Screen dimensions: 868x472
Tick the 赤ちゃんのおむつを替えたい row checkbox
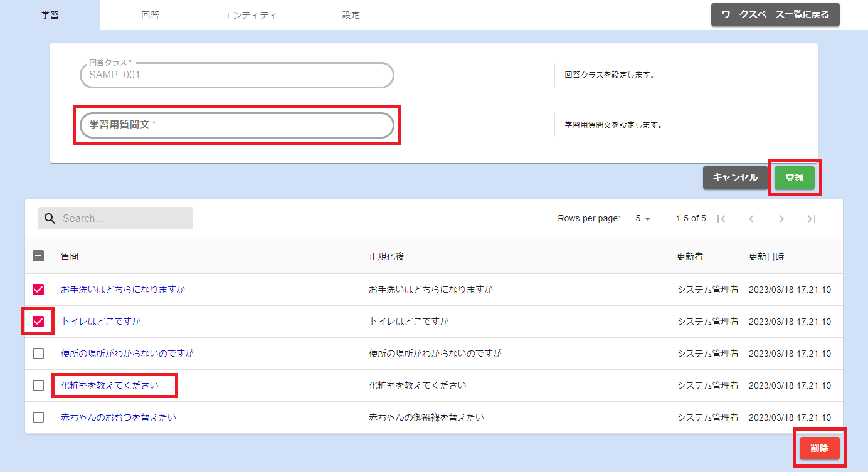[x=38, y=417]
